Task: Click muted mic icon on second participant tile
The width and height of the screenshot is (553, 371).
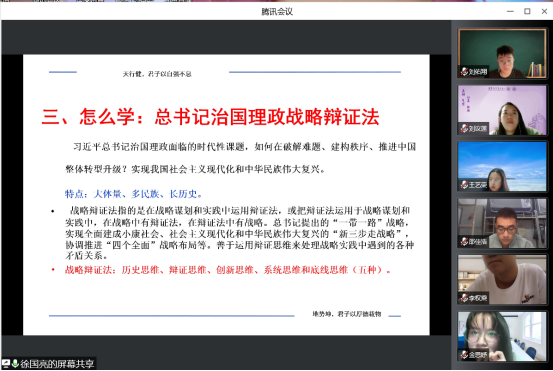Action: pyautogui.click(x=464, y=128)
